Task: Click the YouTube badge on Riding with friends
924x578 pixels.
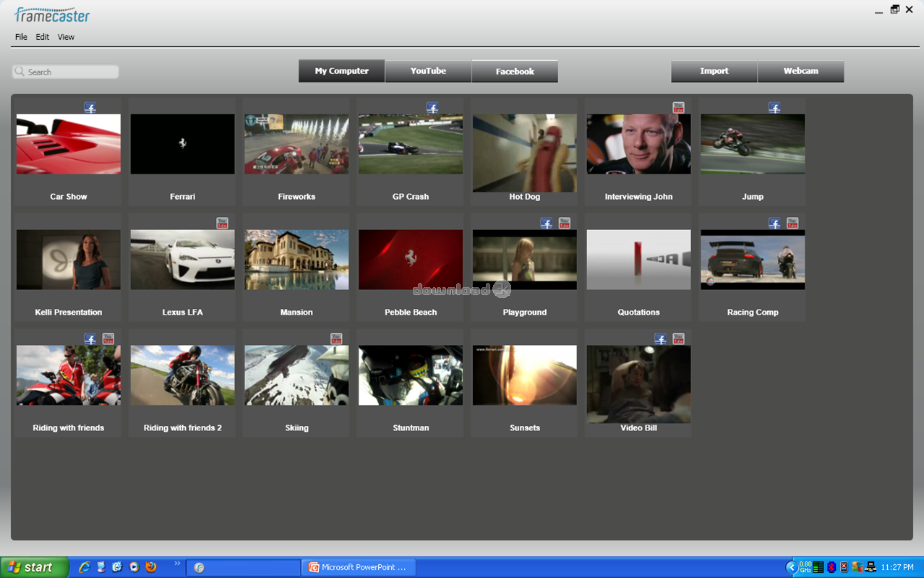Action: point(108,339)
